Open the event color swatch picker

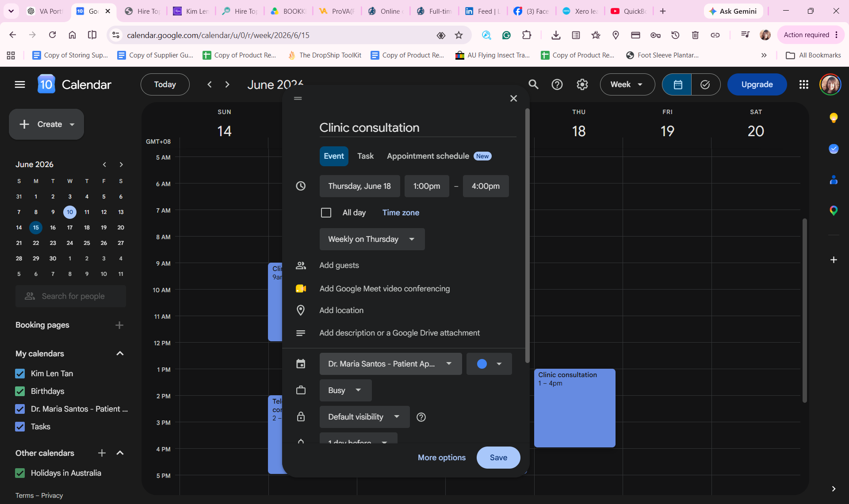(x=489, y=364)
